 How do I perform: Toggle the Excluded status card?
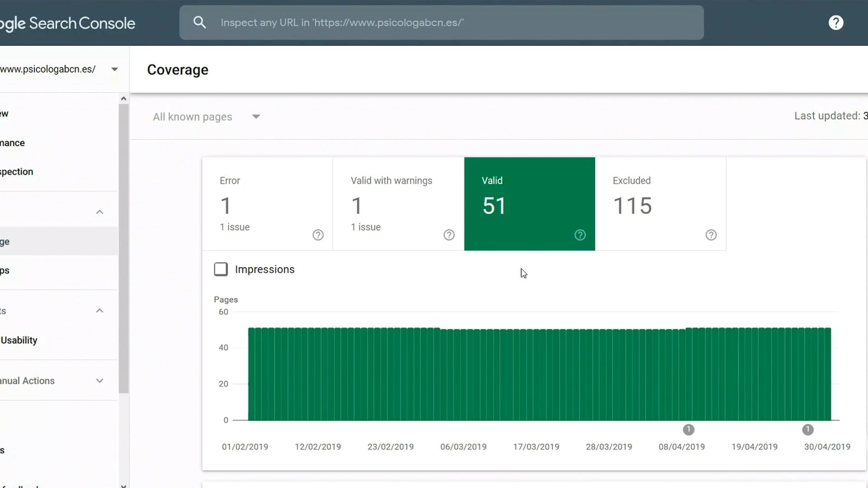[x=660, y=204]
